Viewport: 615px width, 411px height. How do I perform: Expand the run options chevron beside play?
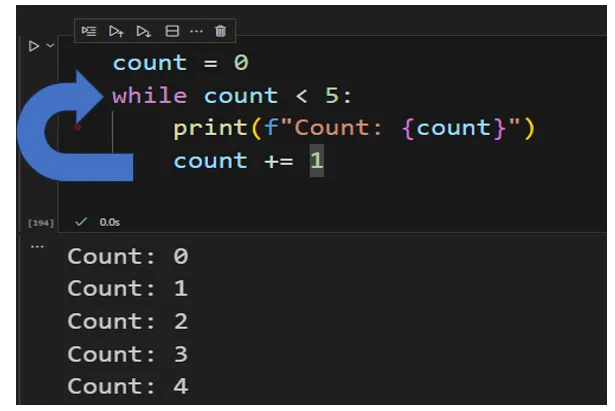[50, 45]
